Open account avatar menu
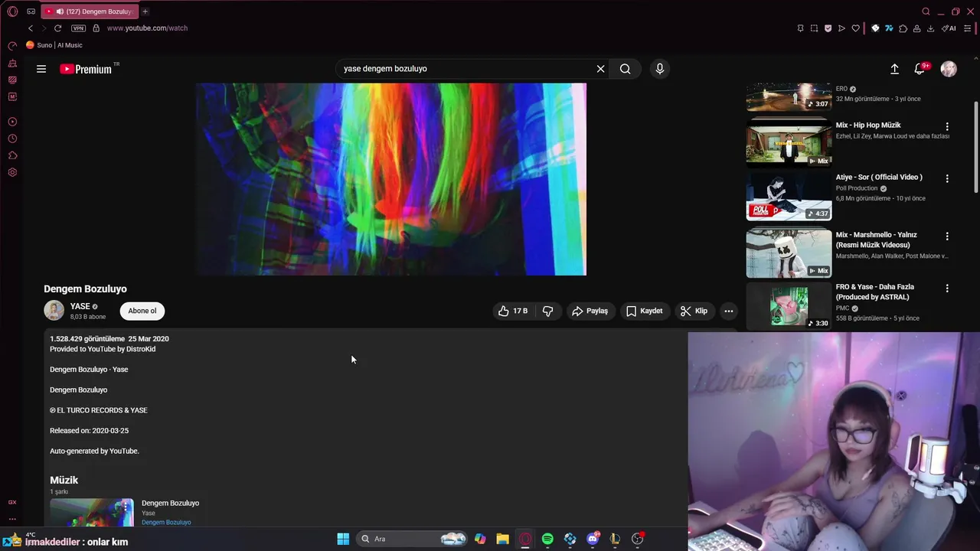The height and width of the screenshot is (551, 980). click(949, 69)
